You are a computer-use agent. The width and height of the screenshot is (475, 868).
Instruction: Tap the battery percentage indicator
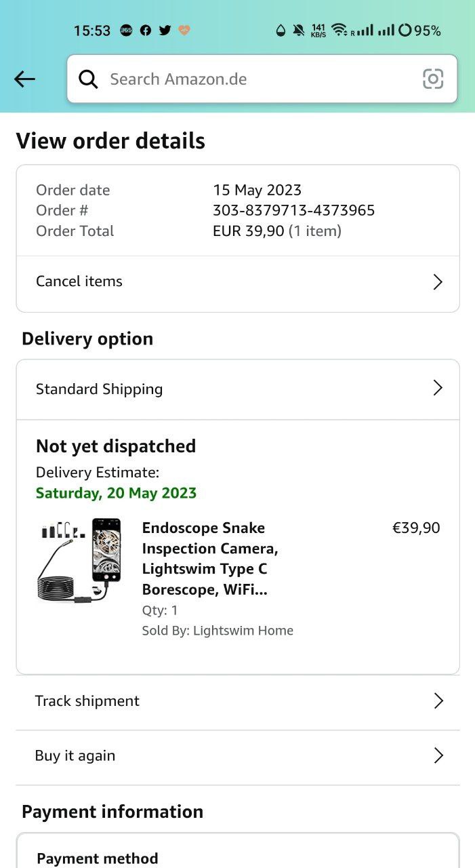[420, 31]
